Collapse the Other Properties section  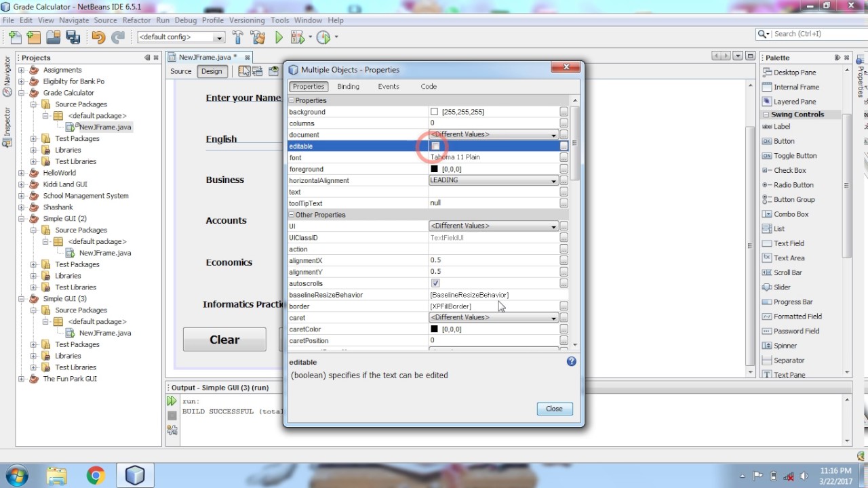(x=292, y=215)
